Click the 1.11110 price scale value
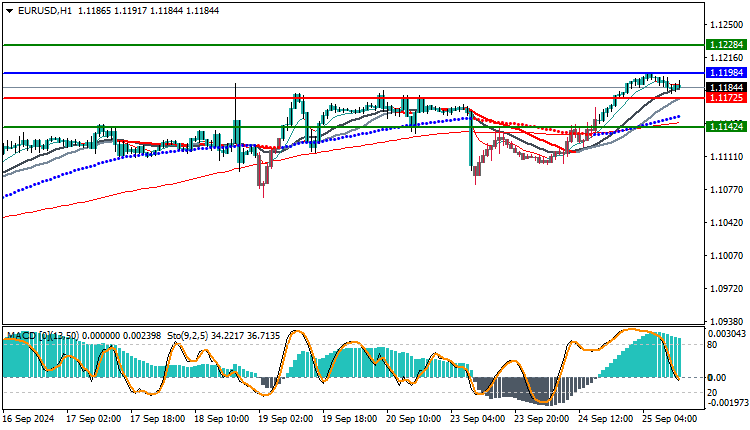This screenshot has height=430, width=750. [727, 157]
